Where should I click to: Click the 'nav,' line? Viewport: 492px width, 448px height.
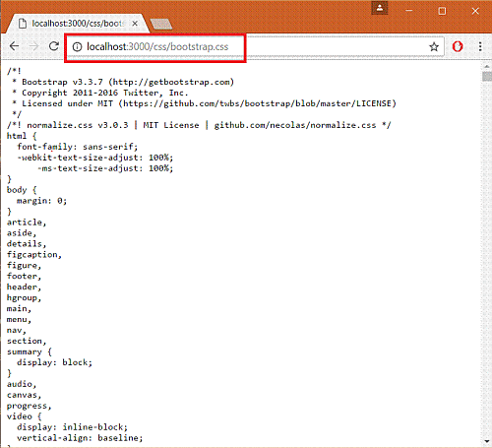click(x=17, y=331)
